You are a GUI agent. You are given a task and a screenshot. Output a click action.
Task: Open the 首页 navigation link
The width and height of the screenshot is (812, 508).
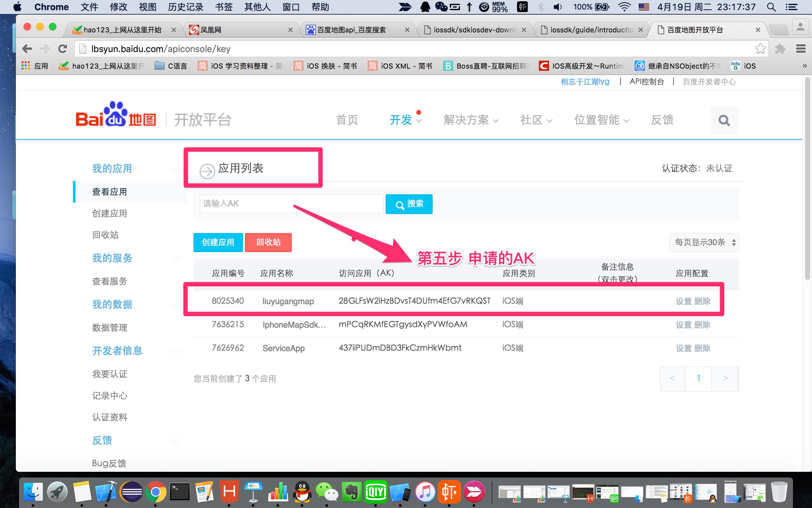347,120
